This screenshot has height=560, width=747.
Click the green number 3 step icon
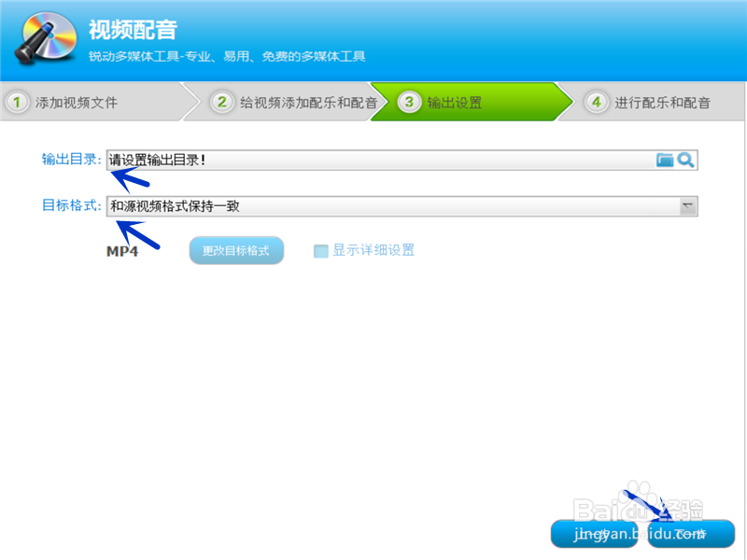tap(407, 103)
